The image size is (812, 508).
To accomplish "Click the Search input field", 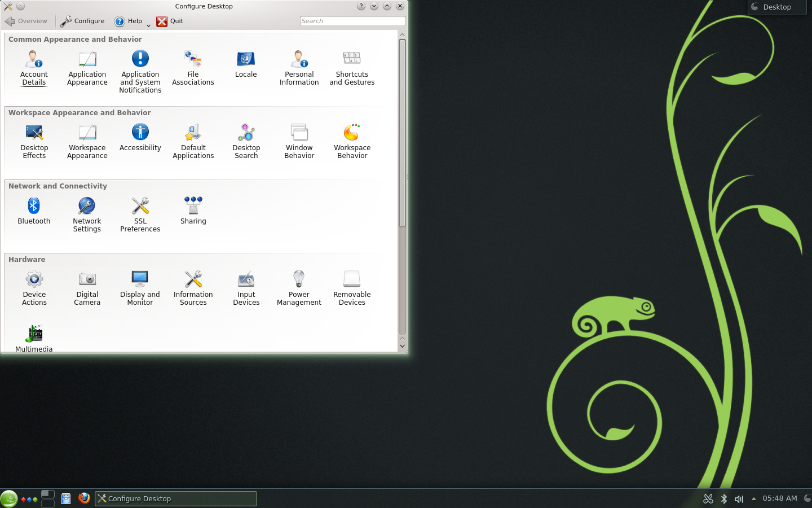I will (x=352, y=21).
